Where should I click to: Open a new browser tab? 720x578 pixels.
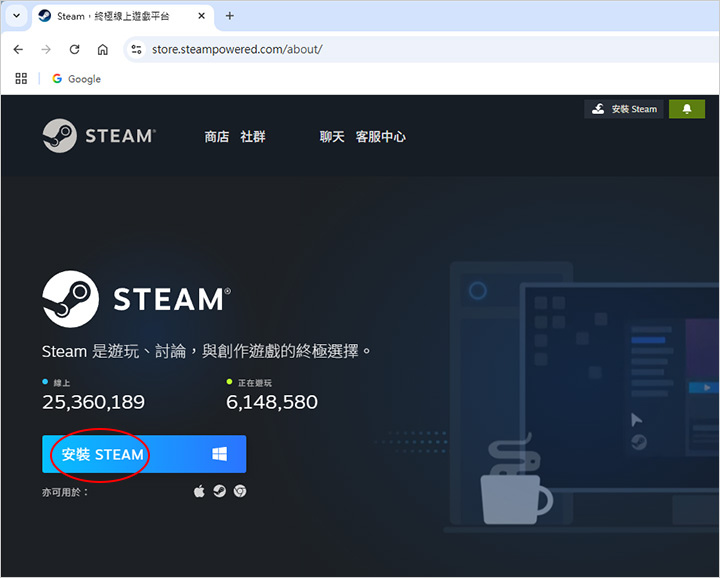(x=230, y=16)
